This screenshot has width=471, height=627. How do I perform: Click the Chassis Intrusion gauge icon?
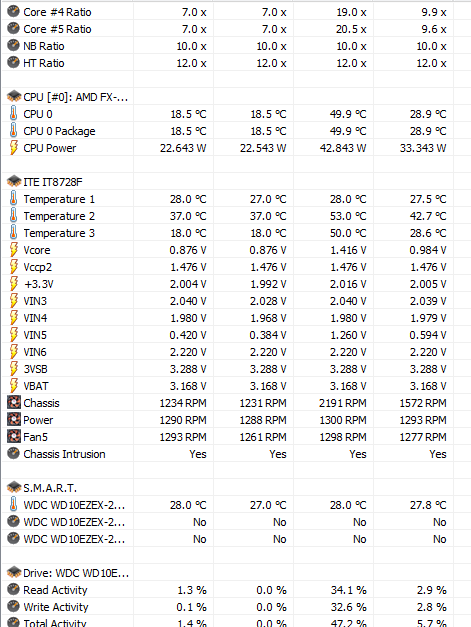point(13,454)
